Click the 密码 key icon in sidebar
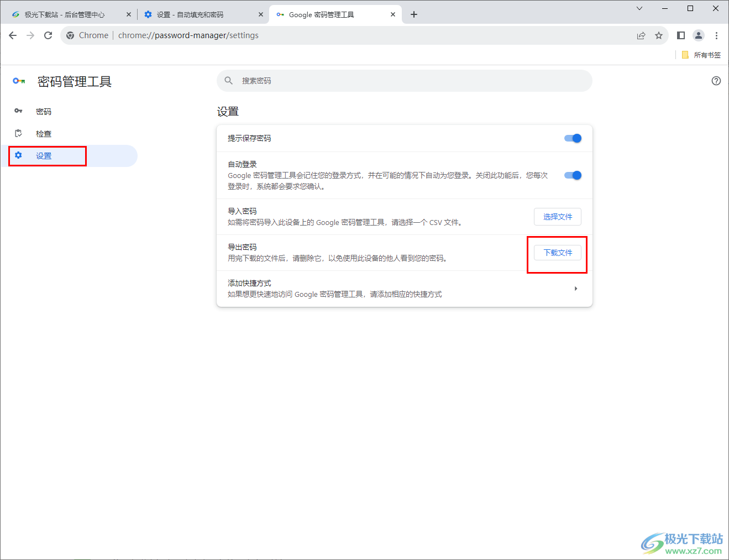The image size is (729, 560). 18,111
